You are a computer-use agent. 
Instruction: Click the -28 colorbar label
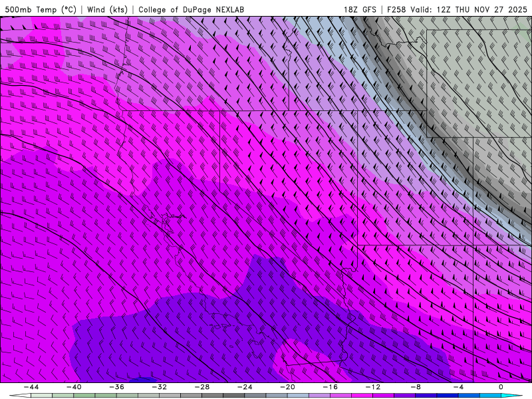point(202,387)
